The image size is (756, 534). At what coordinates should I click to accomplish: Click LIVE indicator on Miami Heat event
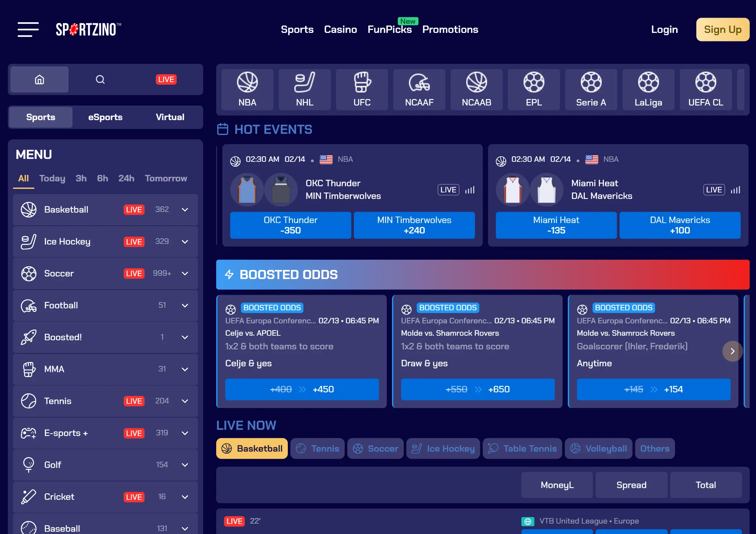coord(714,190)
